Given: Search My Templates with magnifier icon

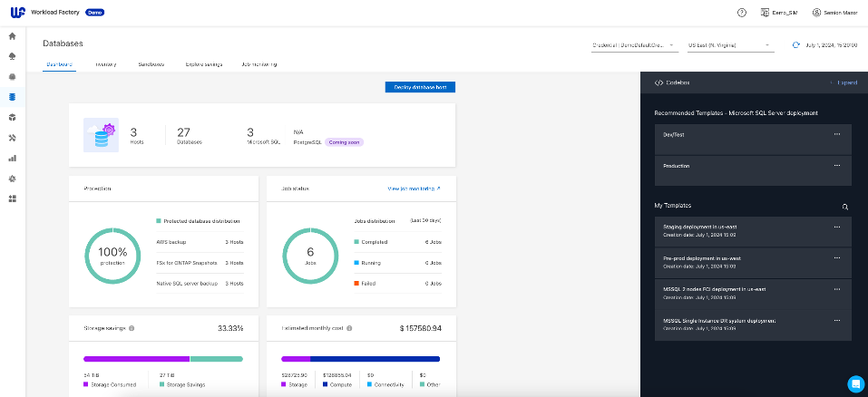Looking at the screenshot, I should point(844,207).
